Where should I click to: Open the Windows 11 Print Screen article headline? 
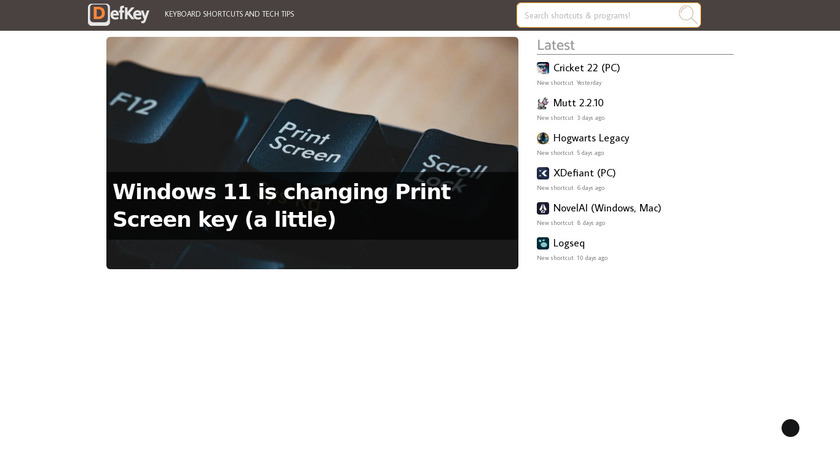(282, 206)
